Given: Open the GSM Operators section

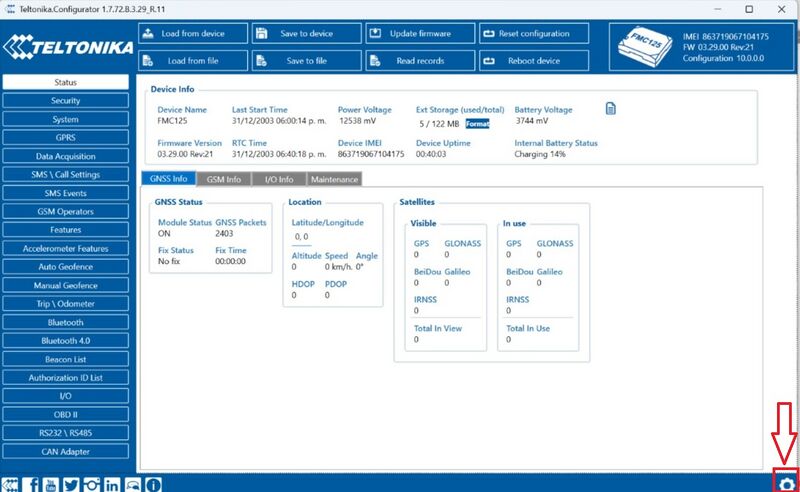Looking at the screenshot, I should (66, 211).
